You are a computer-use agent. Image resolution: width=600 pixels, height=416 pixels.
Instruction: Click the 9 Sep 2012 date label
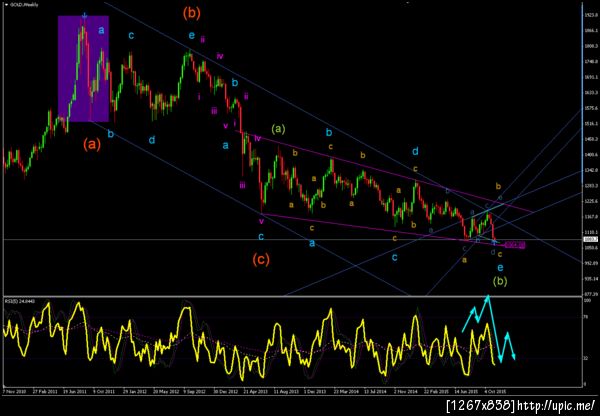coord(195,392)
